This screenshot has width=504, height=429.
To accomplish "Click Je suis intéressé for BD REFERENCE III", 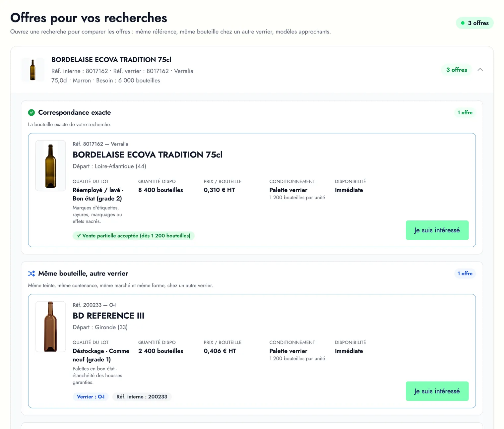I will 437,391.
